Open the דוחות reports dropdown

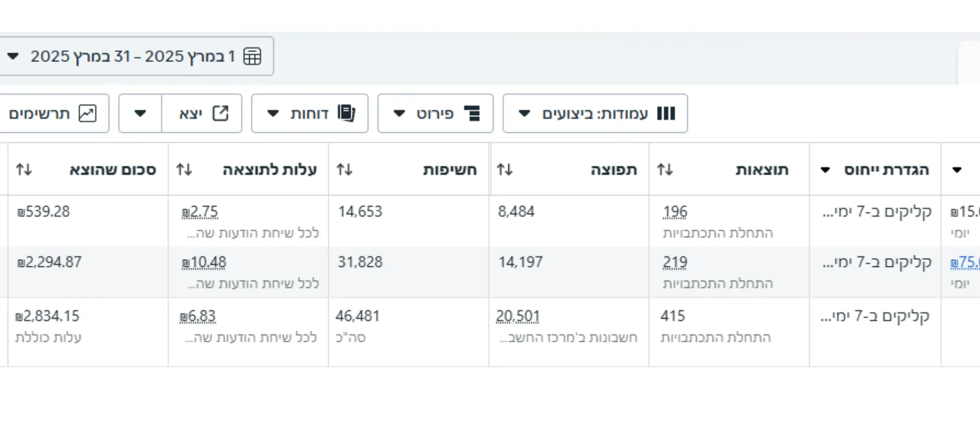[309, 113]
